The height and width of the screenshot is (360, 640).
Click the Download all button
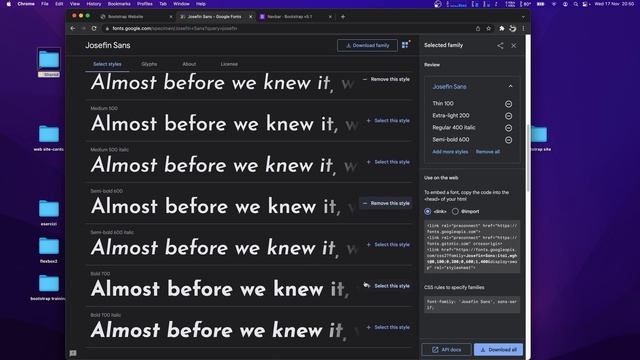coord(498,349)
